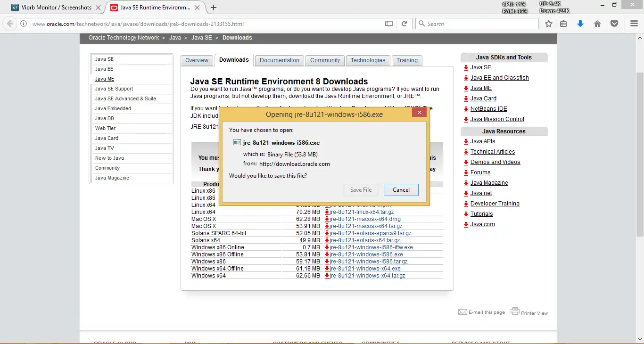Open Web Tier in the left sidebar
The width and height of the screenshot is (644, 344).
point(105,128)
